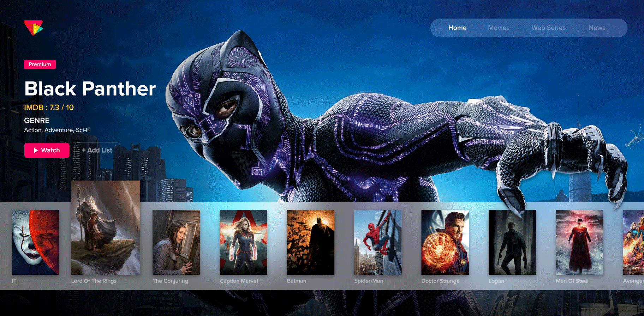Screen dimensions: 644x316
Task: Open the Home tab
Action: click(x=457, y=28)
